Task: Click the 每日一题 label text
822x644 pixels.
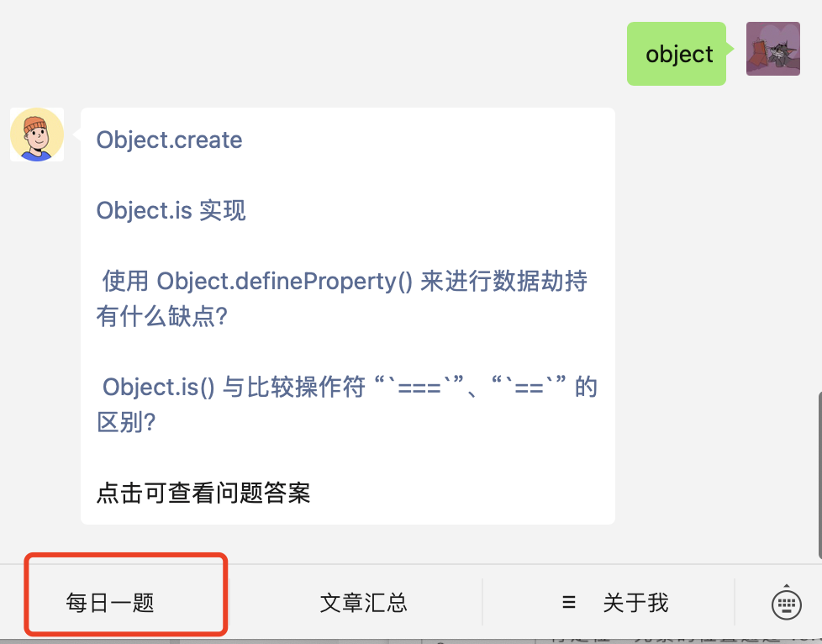Action: click(110, 603)
